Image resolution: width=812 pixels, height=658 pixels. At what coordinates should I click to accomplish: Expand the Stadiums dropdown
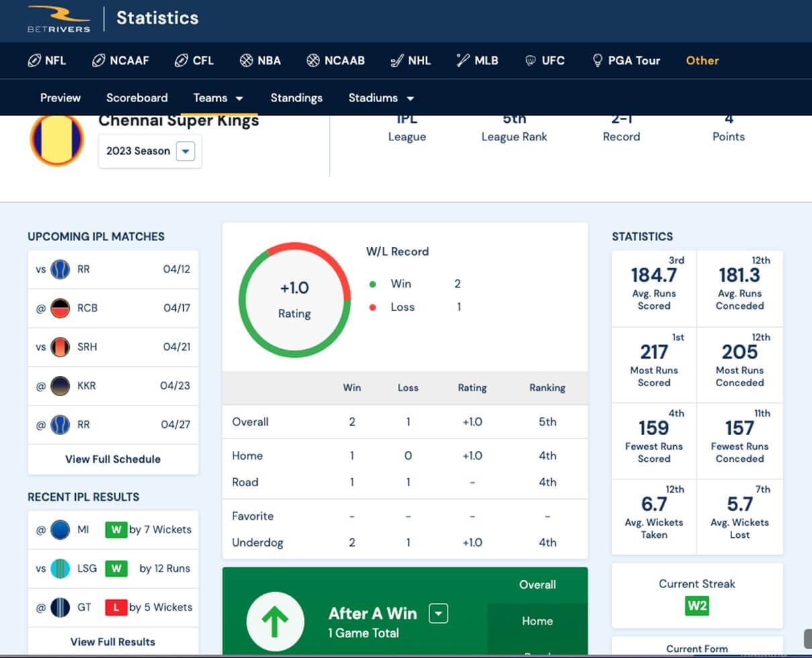381,97
